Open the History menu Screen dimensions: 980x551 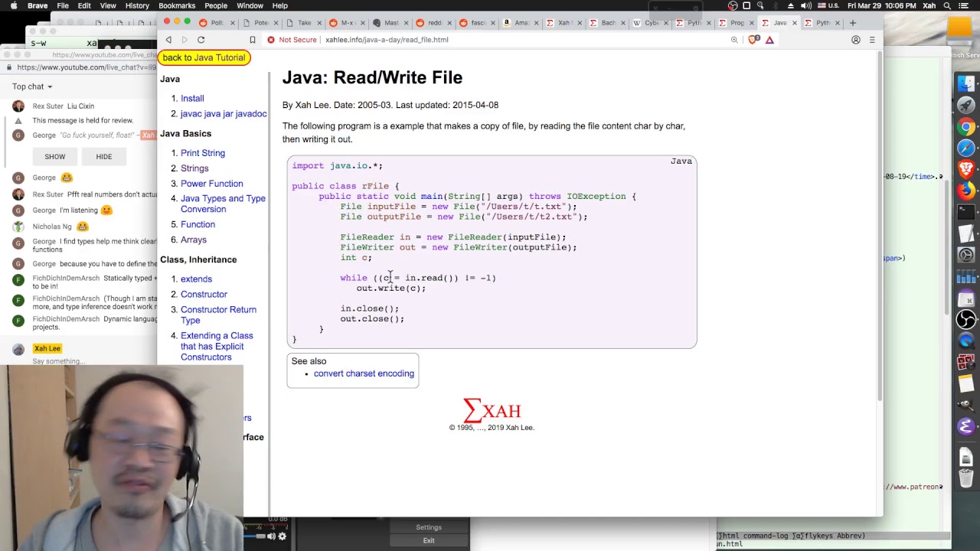tap(137, 5)
